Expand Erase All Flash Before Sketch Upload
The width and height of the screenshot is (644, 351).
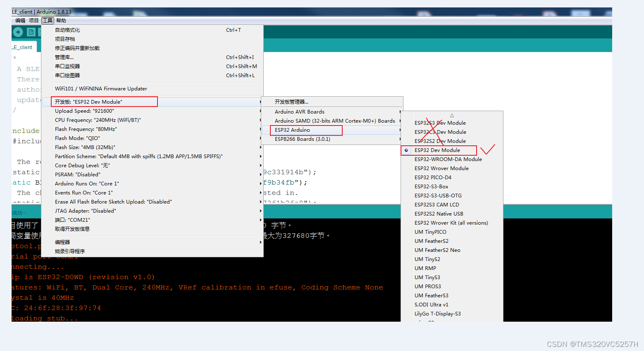coord(153,202)
